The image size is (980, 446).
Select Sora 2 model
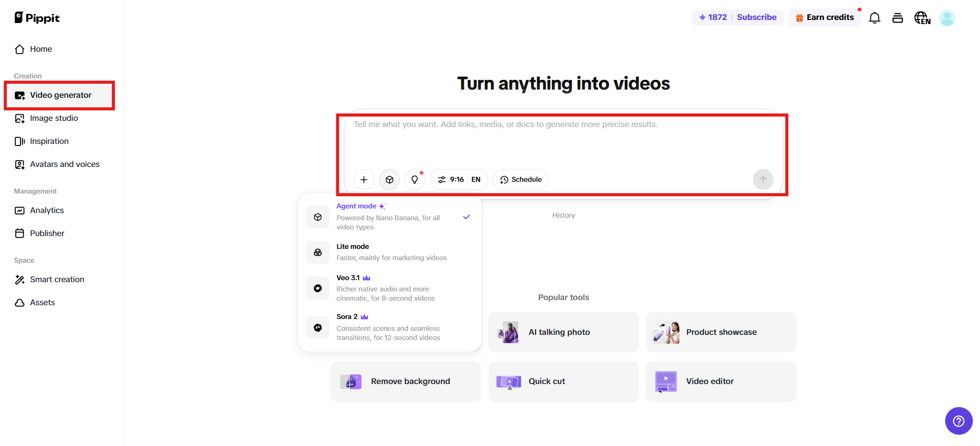point(390,327)
